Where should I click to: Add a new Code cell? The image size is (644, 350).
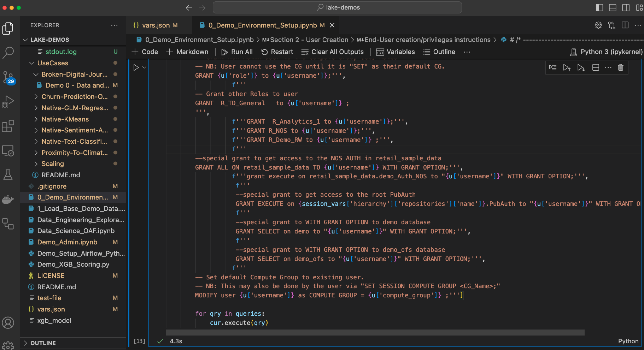point(145,52)
